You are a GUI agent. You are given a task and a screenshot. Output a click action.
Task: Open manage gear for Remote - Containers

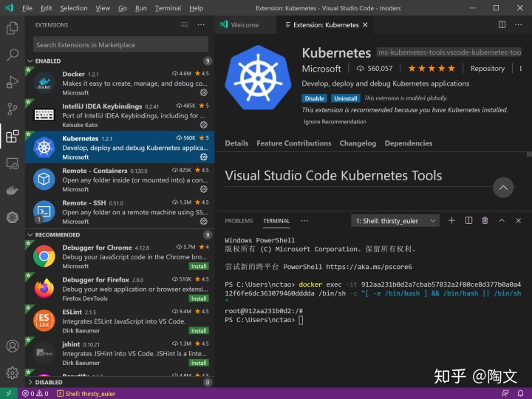click(204, 189)
